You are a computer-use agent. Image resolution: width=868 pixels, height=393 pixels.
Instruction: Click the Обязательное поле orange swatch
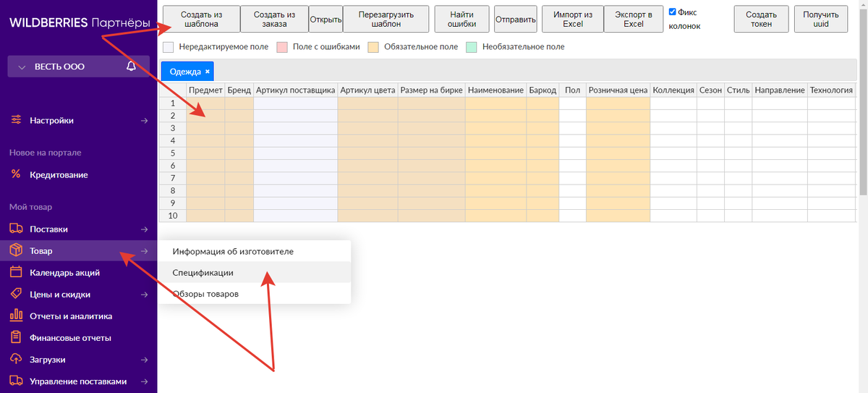(x=373, y=47)
